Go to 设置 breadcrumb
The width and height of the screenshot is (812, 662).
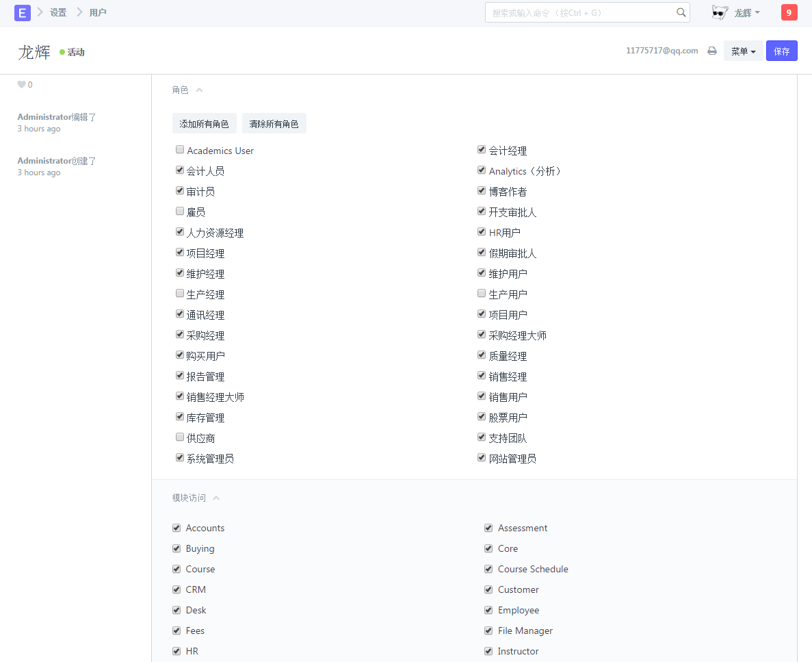58,12
